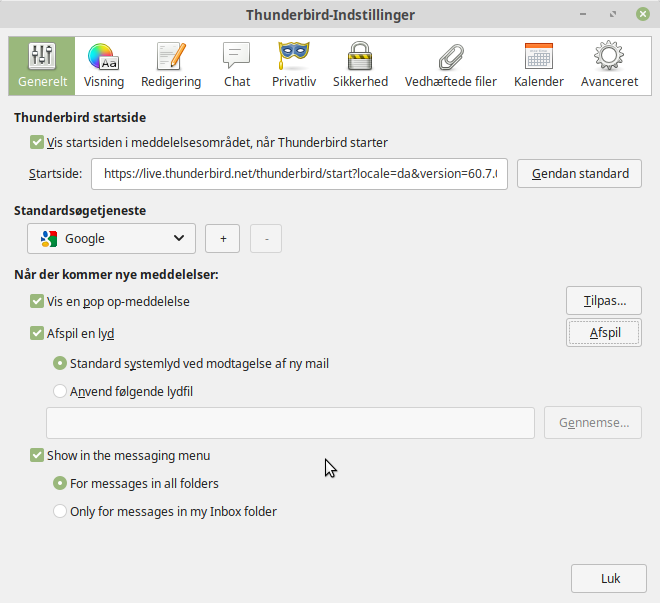Close dialog with Luk button
The width and height of the screenshot is (660, 603).
click(x=609, y=579)
